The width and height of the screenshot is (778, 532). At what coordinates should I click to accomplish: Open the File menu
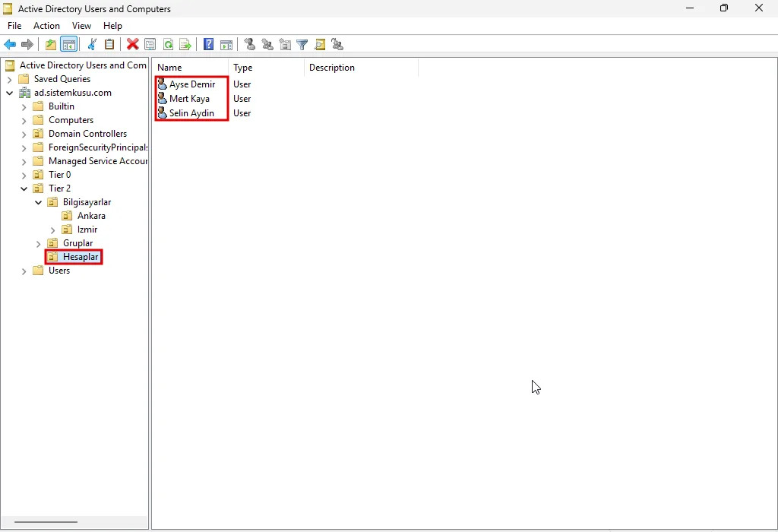point(14,26)
